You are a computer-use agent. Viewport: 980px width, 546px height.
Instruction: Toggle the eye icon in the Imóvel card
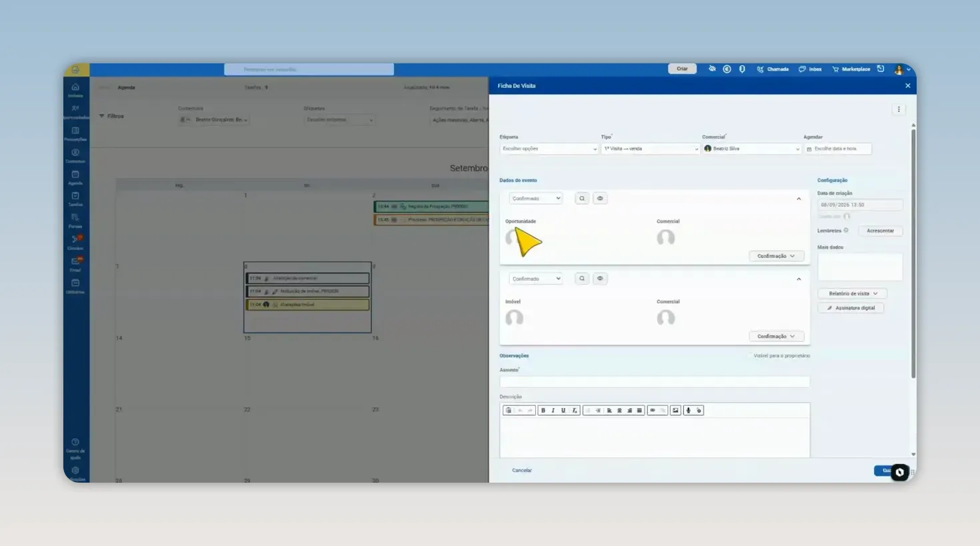click(x=600, y=279)
